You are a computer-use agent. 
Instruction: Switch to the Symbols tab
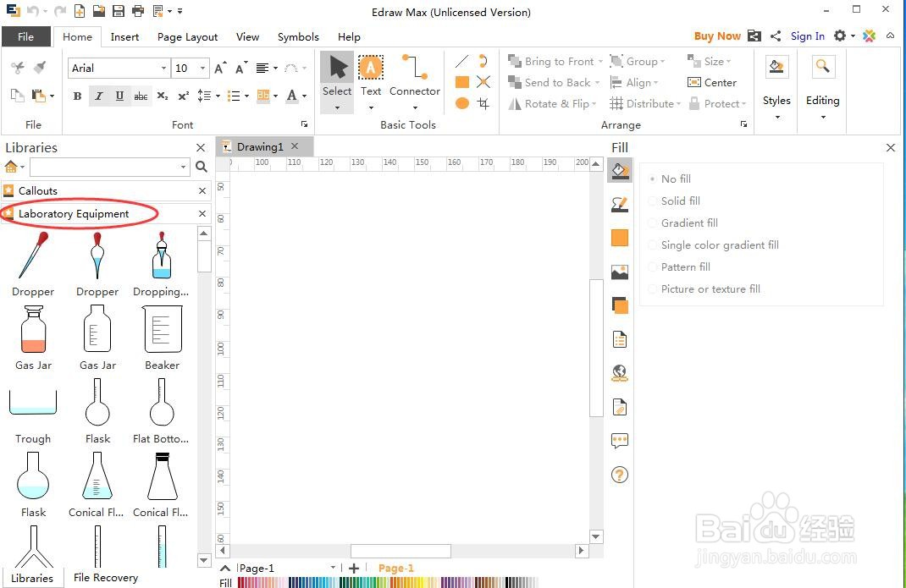pos(298,36)
